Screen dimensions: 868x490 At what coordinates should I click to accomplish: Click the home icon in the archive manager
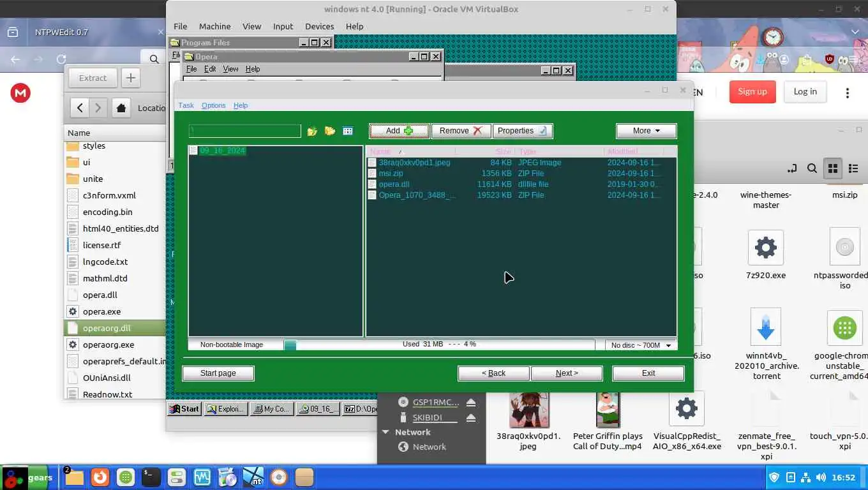[x=121, y=108]
